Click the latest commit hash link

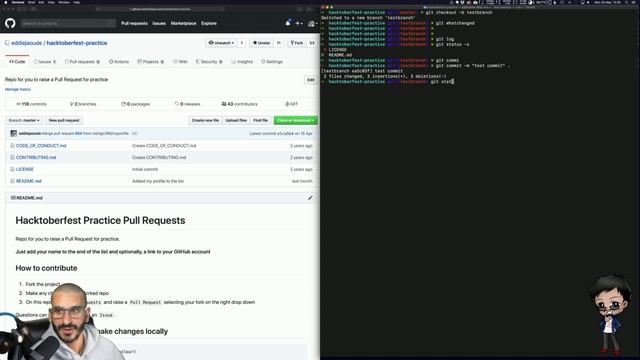[285, 133]
